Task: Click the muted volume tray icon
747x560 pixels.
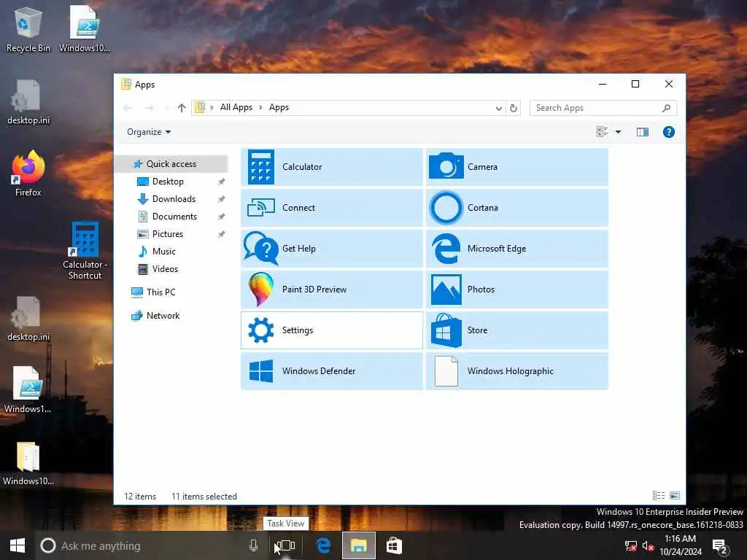Action: tap(648, 545)
